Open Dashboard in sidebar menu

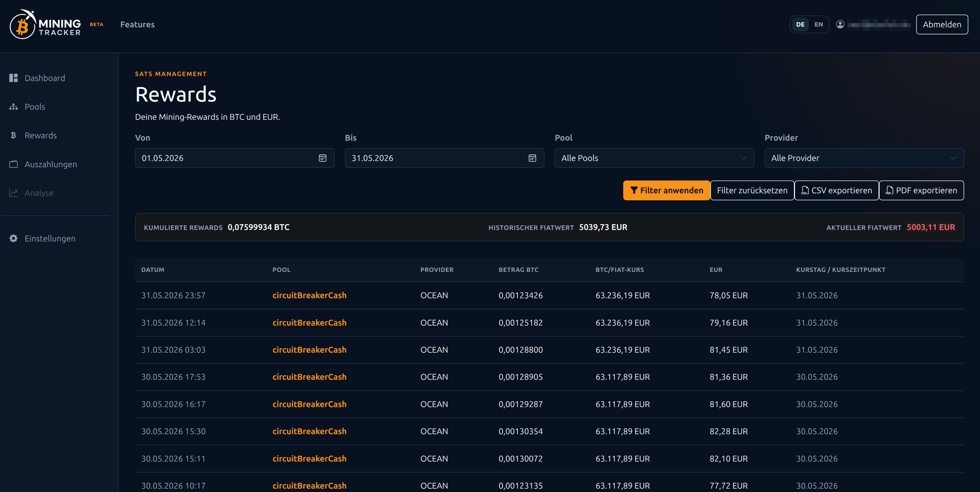[x=45, y=78]
